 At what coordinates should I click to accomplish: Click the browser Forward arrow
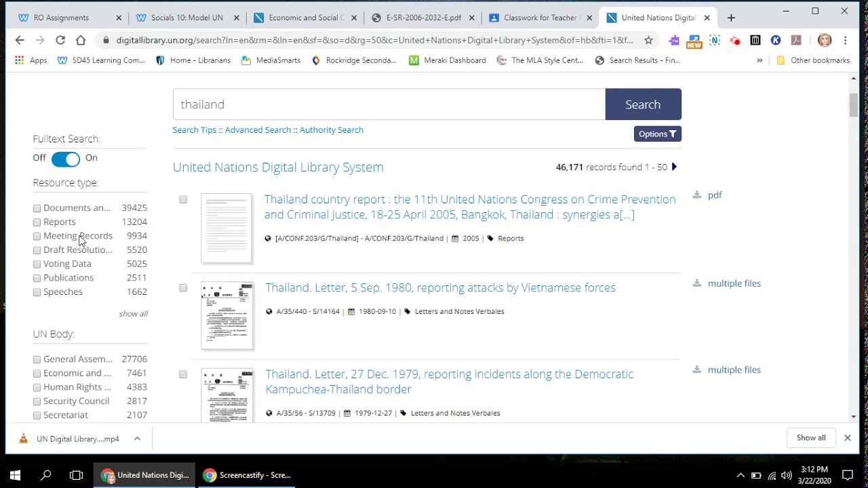click(x=40, y=40)
